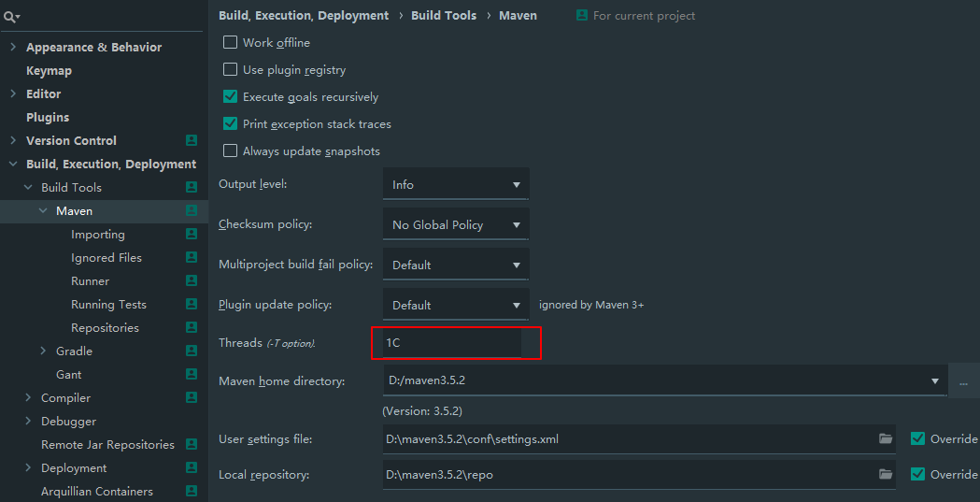Image resolution: width=980 pixels, height=502 pixels.
Task: Click the browse button for Maven home
Action: (x=963, y=381)
